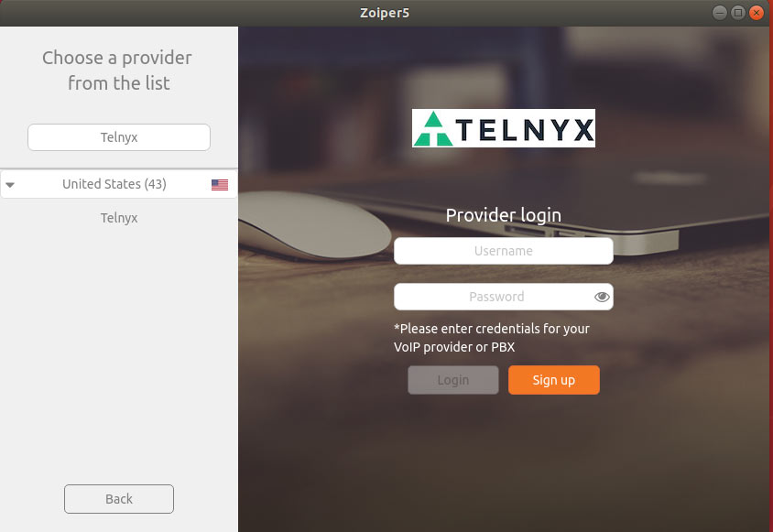Minimize the Zoiper5 window

click(x=719, y=12)
